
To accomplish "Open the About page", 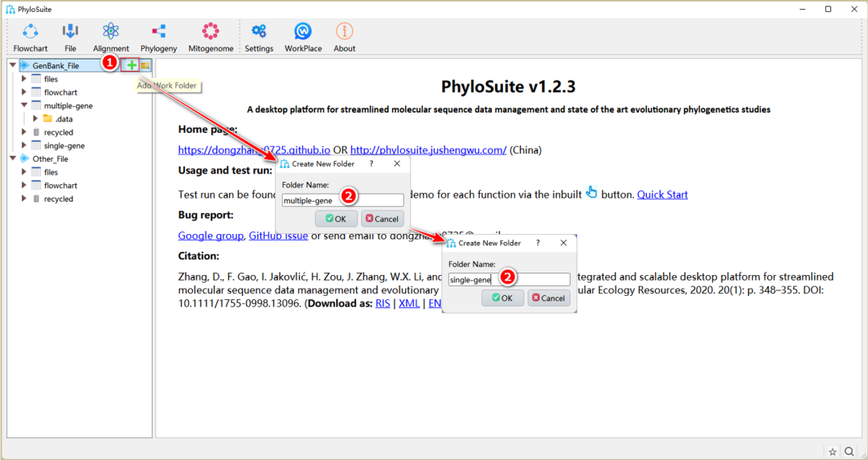I will pos(344,38).
